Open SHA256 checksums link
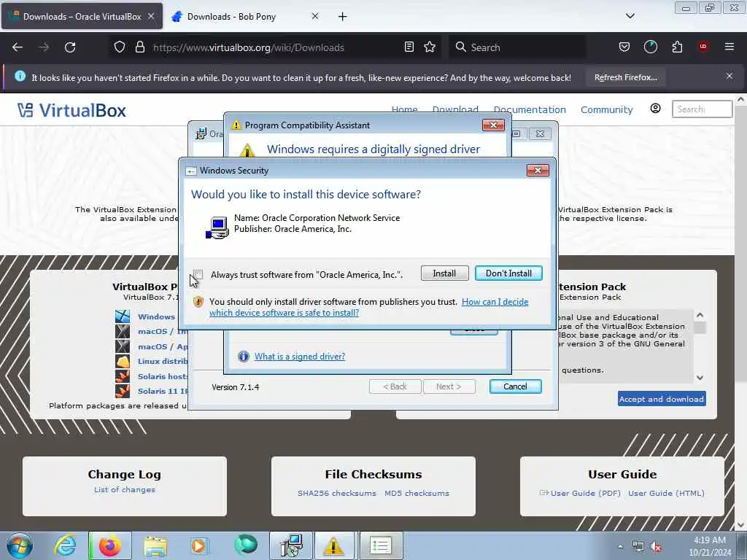This screenshot has height=560, width=747. 337,494
